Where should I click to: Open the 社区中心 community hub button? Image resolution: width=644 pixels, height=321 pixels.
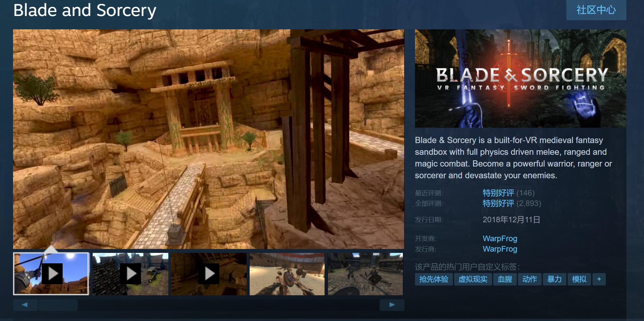pyautogui.click(x=596, y=10)
